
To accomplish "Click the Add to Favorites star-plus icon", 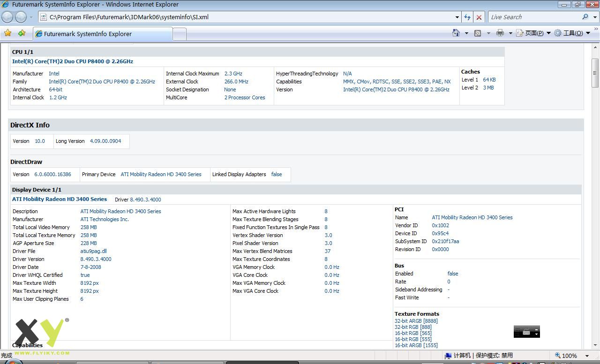I will tap(22, 33).
